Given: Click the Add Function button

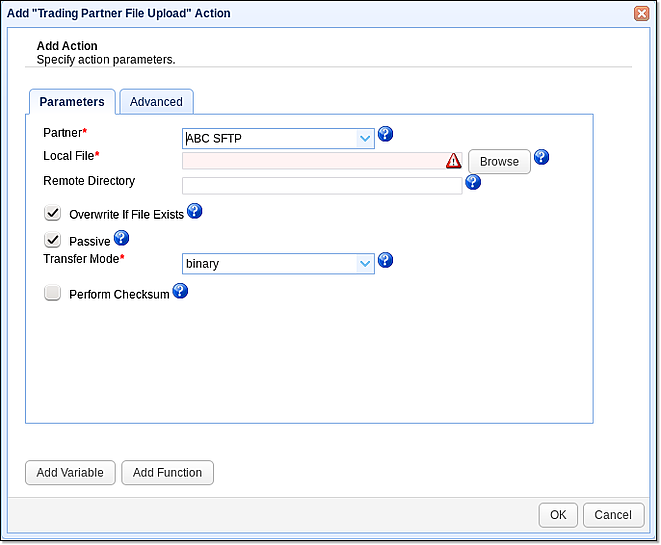Looking at the screenshot, I should 167,473.
